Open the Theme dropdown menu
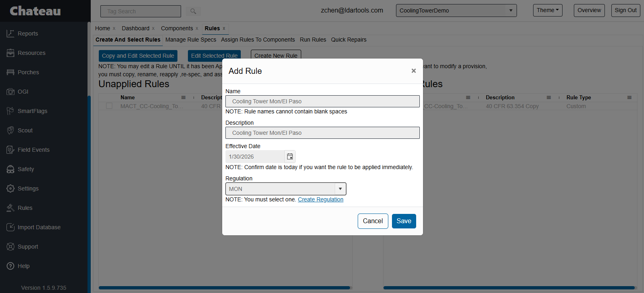Screen dimensions: 644x293 click(547, 10)
